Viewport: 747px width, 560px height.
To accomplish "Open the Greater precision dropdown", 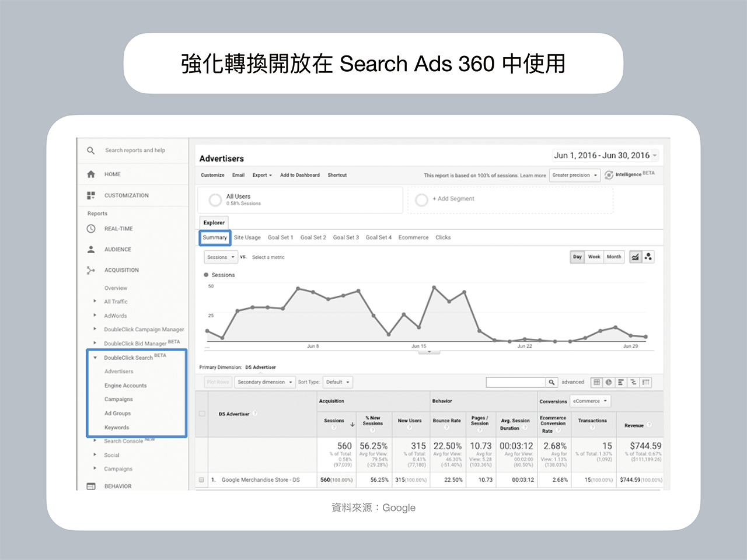I will [575, 175].
